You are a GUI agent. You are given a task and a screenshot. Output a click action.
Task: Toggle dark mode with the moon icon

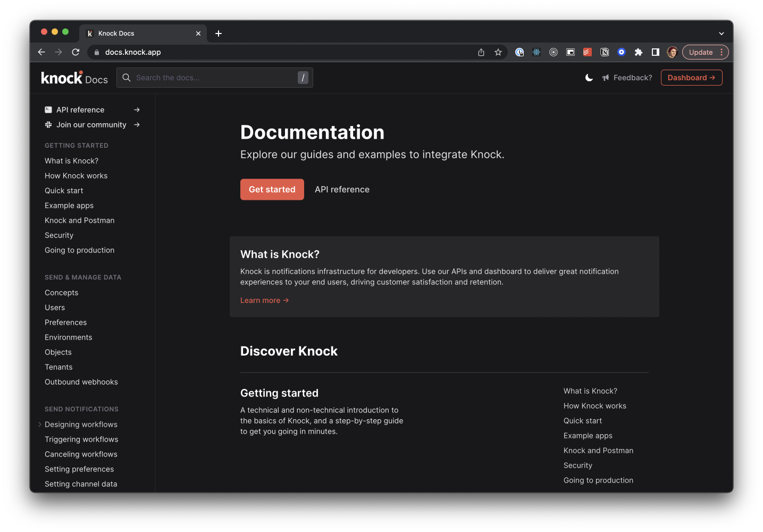click(589, 78)
